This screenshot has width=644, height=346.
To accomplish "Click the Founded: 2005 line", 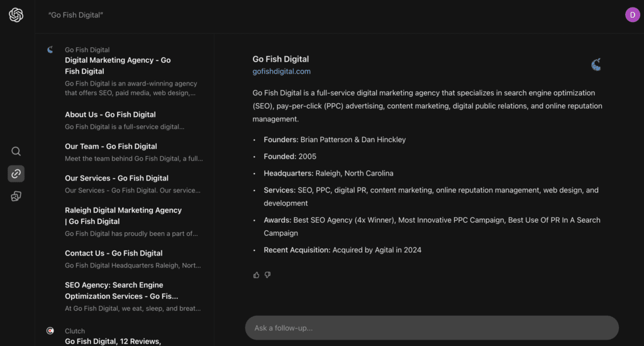I will [x=290, y=157].
